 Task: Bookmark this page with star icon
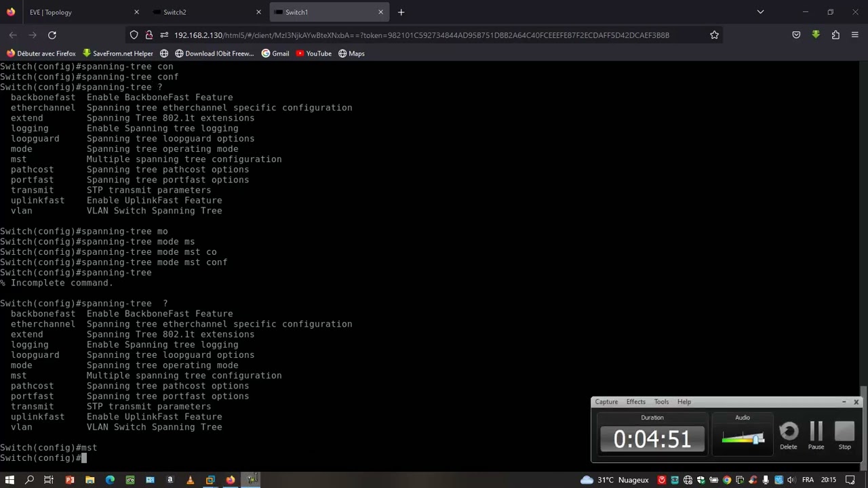coord(714,35)
